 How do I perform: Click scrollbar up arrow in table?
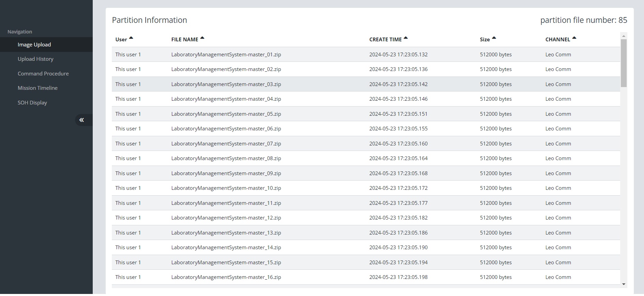click(x=624, y=36)
